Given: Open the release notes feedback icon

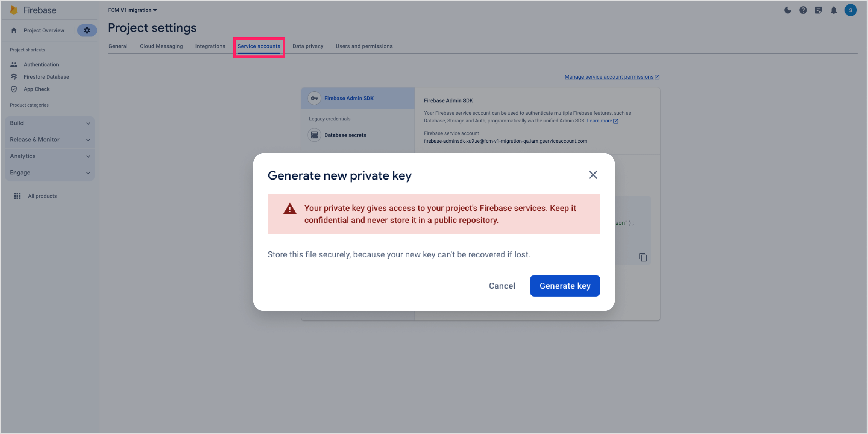Looking at the screenshot, I should 818,10.
